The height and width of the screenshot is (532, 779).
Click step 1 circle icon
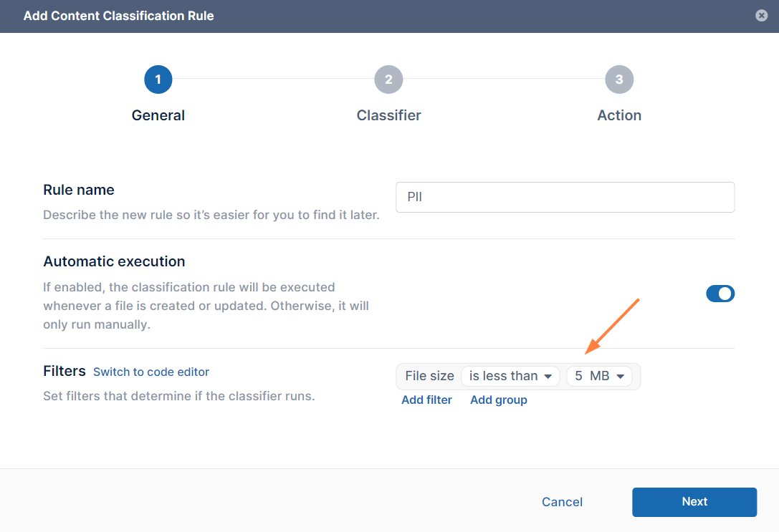coord(158,79)
